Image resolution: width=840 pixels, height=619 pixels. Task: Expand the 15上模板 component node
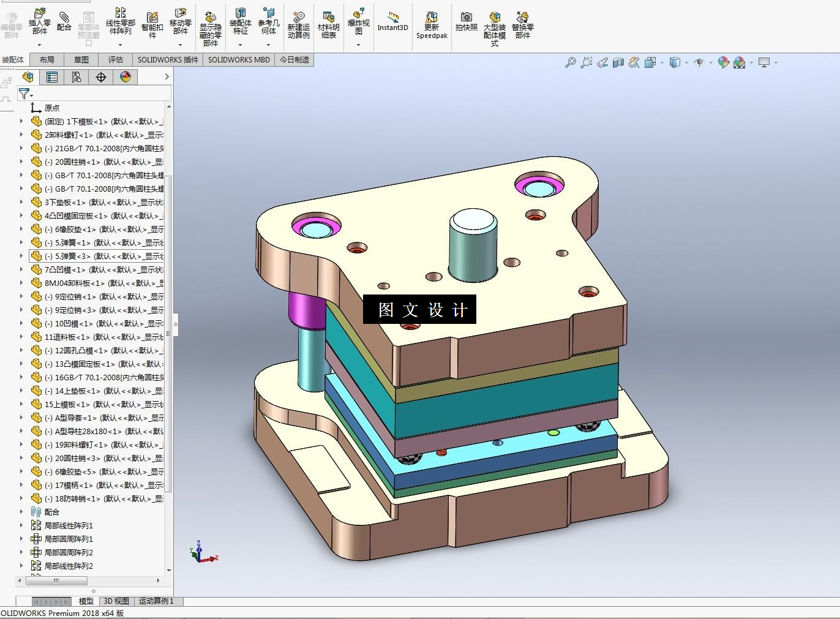[x=21, y=404]
